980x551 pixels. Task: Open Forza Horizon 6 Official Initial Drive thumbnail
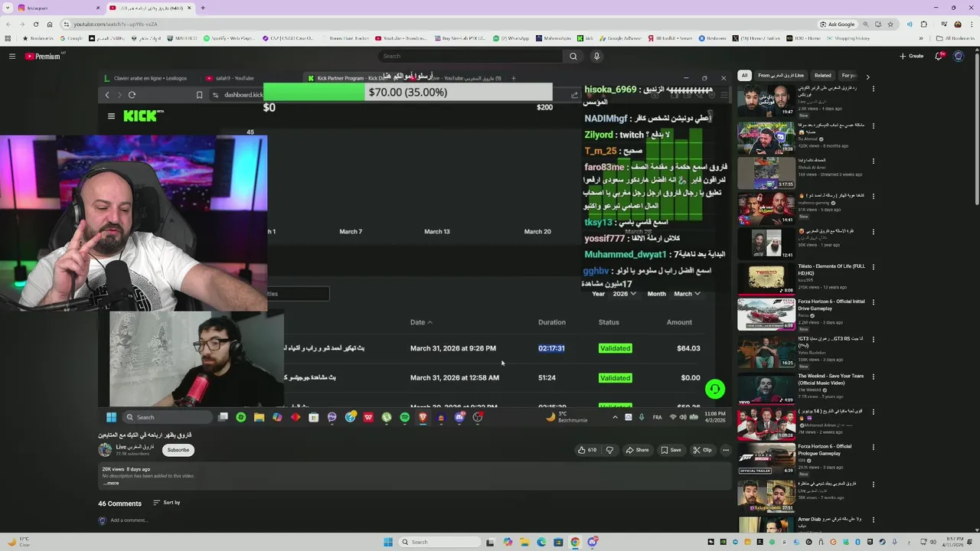click(766, 314)
